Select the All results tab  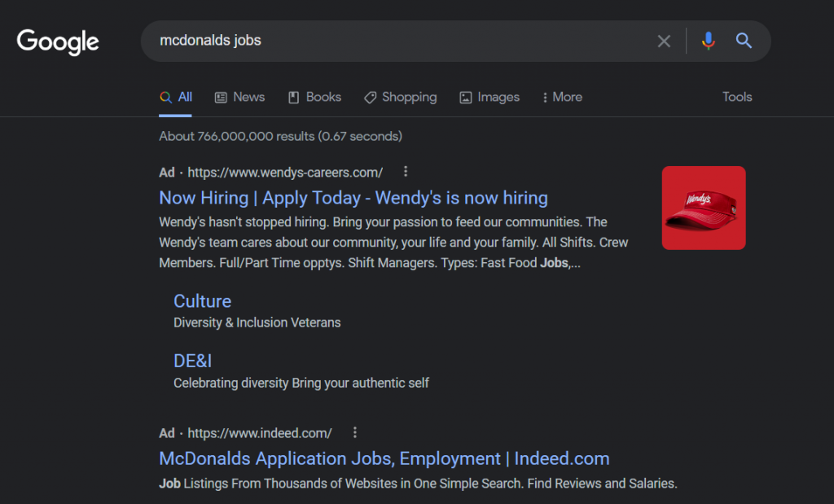176,97
